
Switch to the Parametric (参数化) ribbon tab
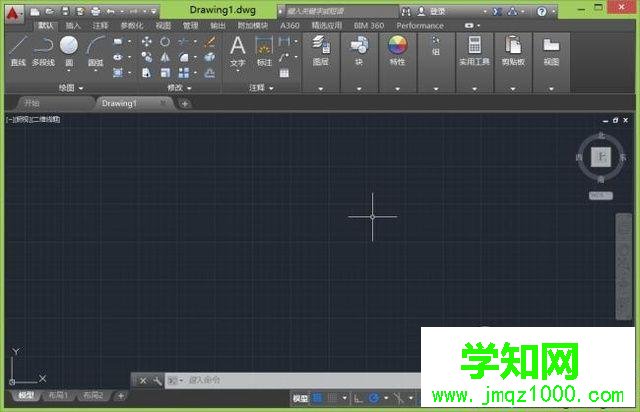132,26
